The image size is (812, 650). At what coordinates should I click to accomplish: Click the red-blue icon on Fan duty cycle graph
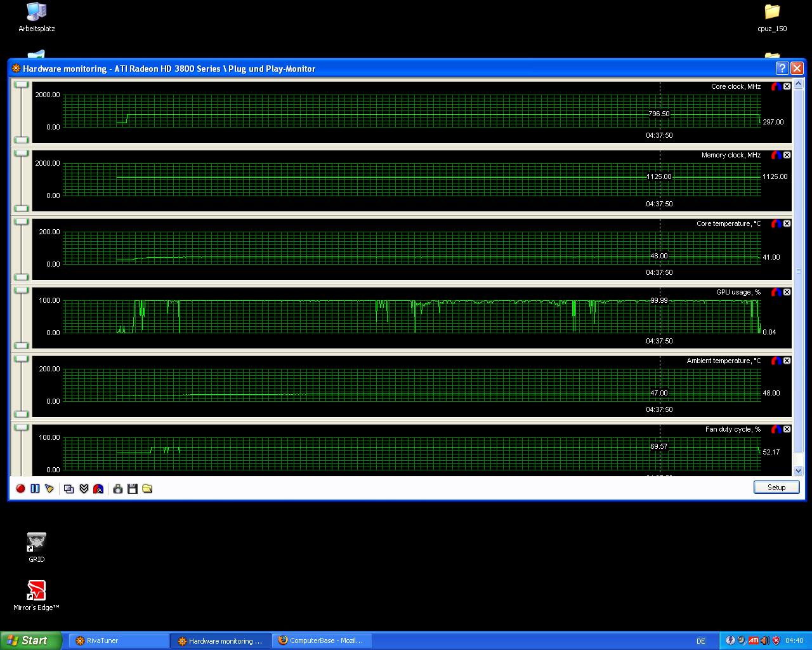click(x=776, y=429)
